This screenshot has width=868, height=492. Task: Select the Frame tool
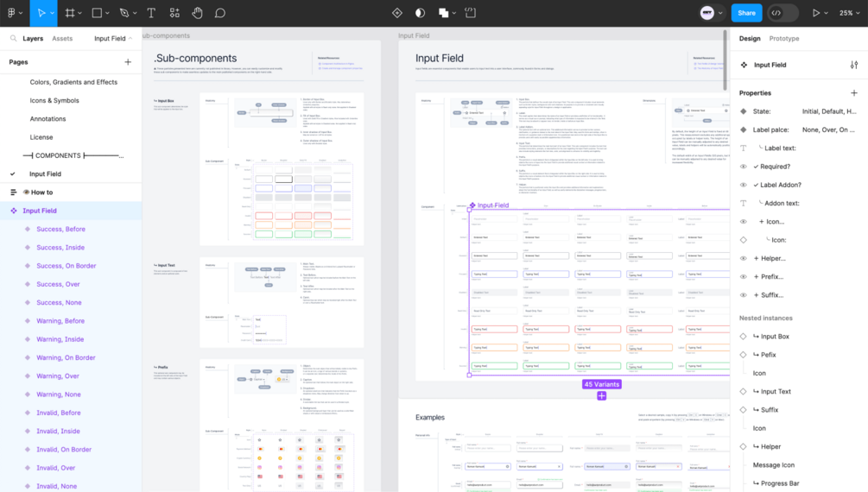click(x=70, y=13)
